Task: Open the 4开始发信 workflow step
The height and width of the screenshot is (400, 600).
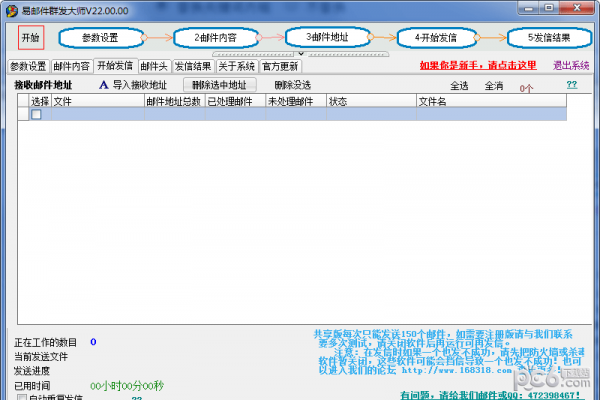Action: (x=437, y=38)
